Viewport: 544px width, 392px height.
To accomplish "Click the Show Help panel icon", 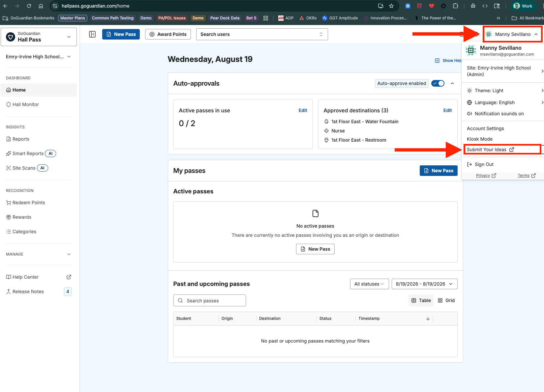I will point(437,61).
